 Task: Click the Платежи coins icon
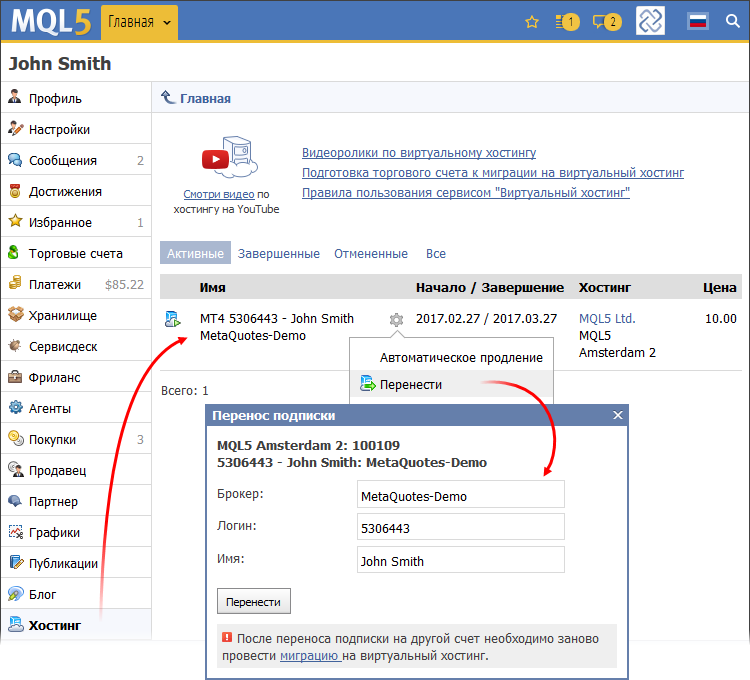15,283
